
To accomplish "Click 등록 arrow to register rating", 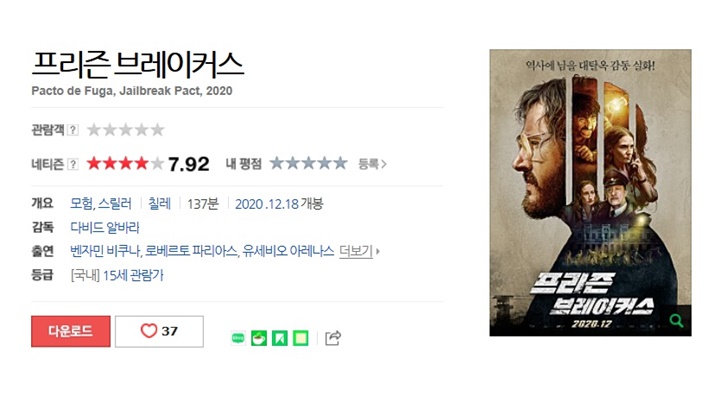I will [x=372, y=164].
